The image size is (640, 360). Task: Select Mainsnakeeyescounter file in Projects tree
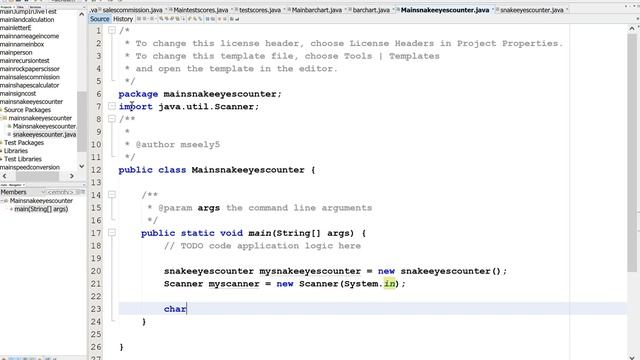[x=44, y=126]
